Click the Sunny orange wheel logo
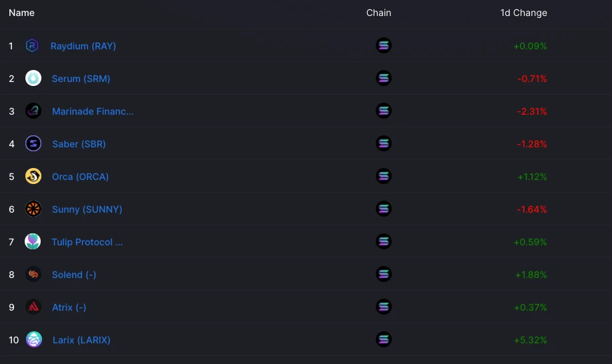 coord(33,209)
